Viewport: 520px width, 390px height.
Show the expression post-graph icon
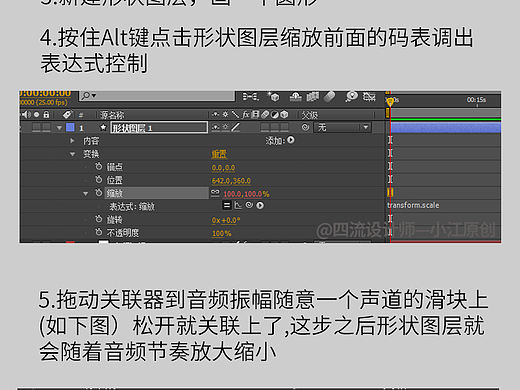(x=238, y=205)
